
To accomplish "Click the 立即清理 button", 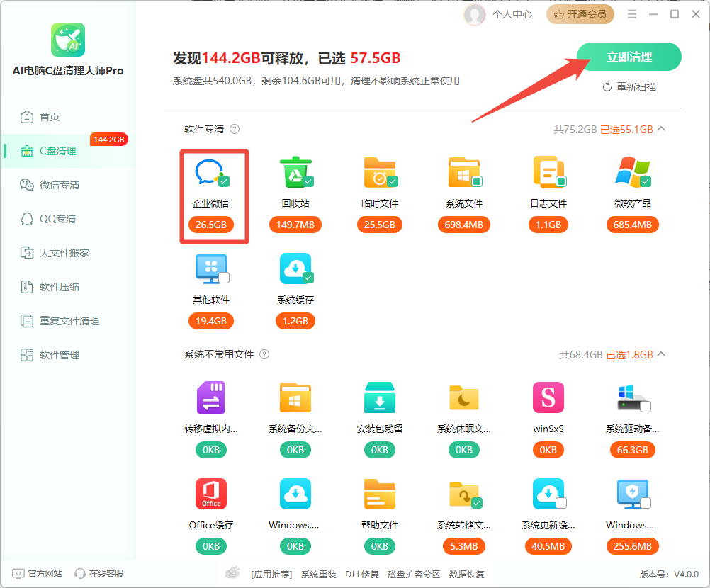I will coord(629,57).
